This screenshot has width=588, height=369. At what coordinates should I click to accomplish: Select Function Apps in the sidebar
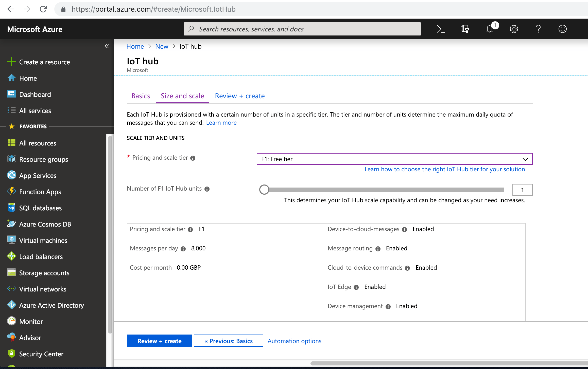pos(40,192)
